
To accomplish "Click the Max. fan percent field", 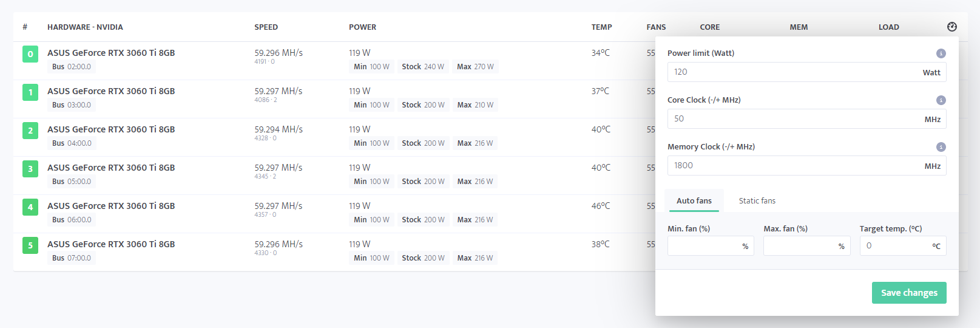I will coord(806,246).
